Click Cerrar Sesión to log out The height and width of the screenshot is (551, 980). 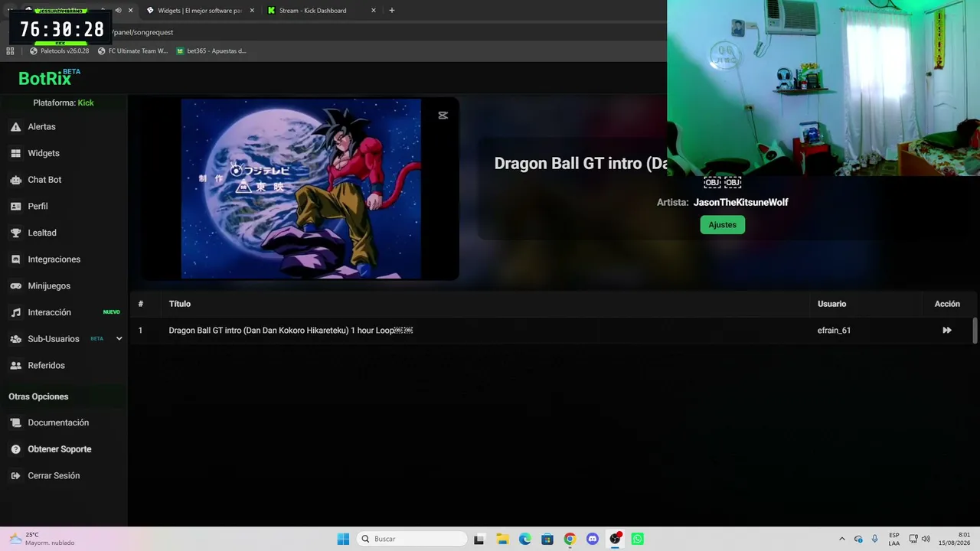[54, 475]
